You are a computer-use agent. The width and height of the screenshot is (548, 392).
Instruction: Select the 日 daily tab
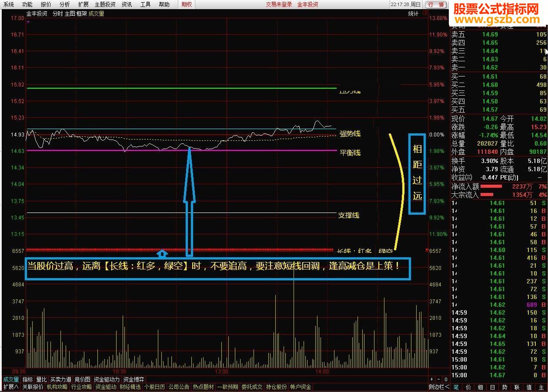tap(492, 387)
